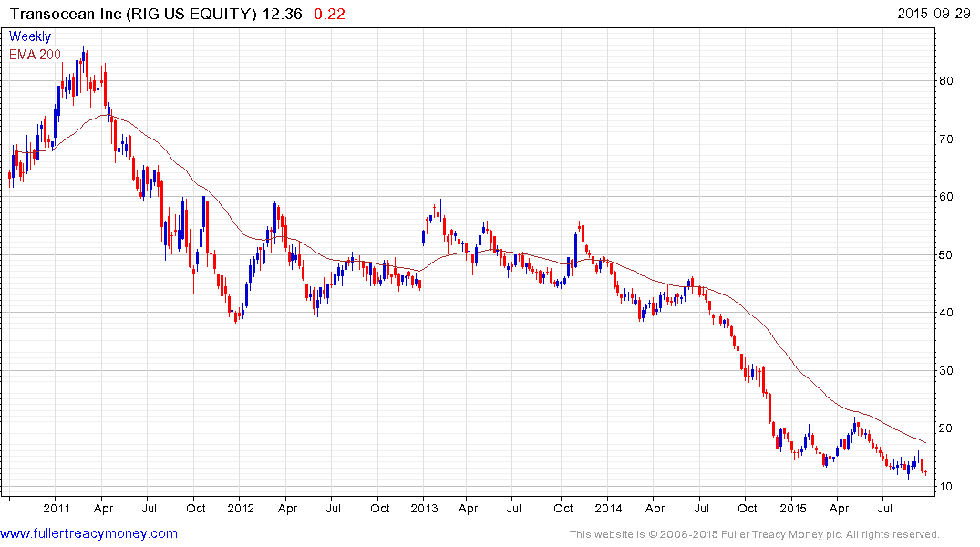Click the copyright notice text
980x547 pixels.
tap(755, 534)
